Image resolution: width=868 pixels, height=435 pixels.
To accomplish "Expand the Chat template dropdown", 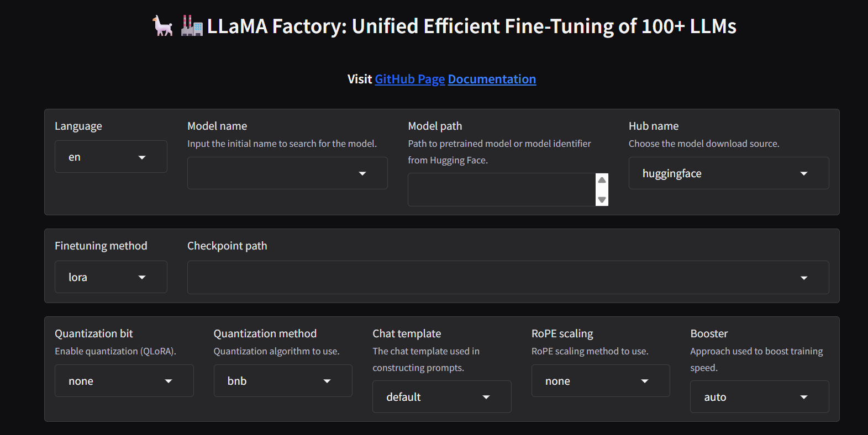I will tap(441, 396).
